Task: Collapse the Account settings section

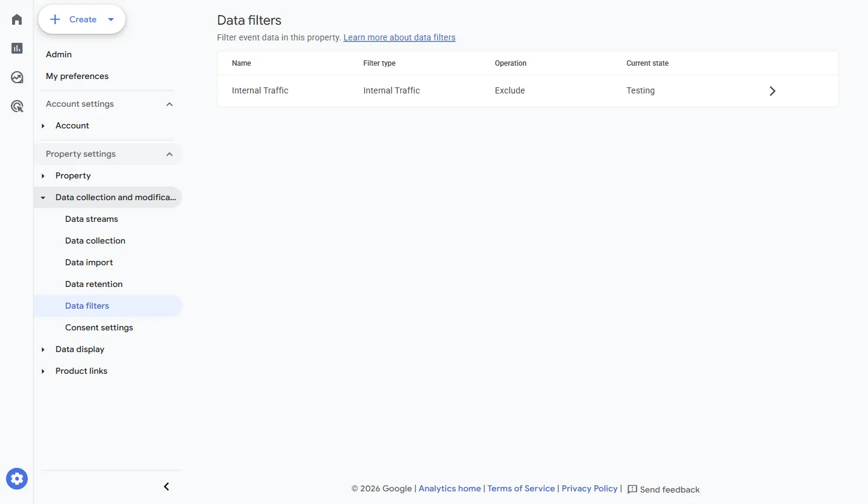Action: 169,104
